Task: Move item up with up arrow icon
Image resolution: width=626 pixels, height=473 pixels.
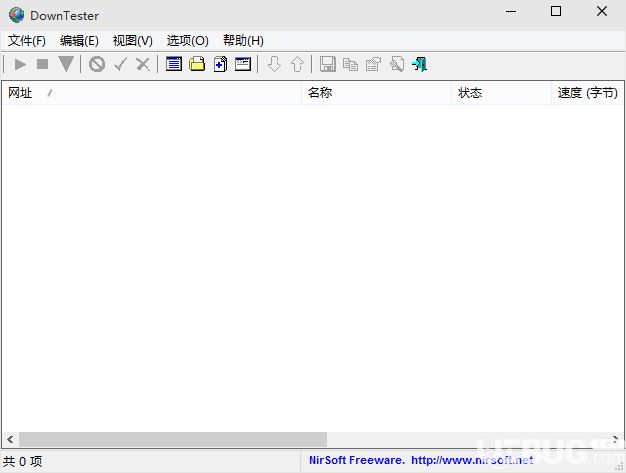Action: tap(297, 64)
